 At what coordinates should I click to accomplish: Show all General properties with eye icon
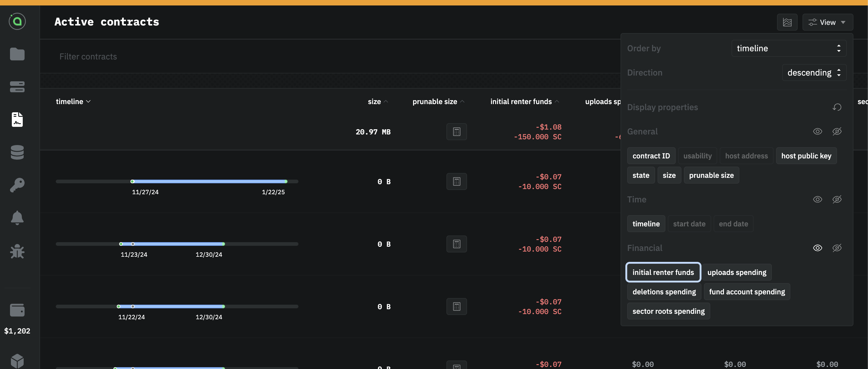click(x=817, y=131)
